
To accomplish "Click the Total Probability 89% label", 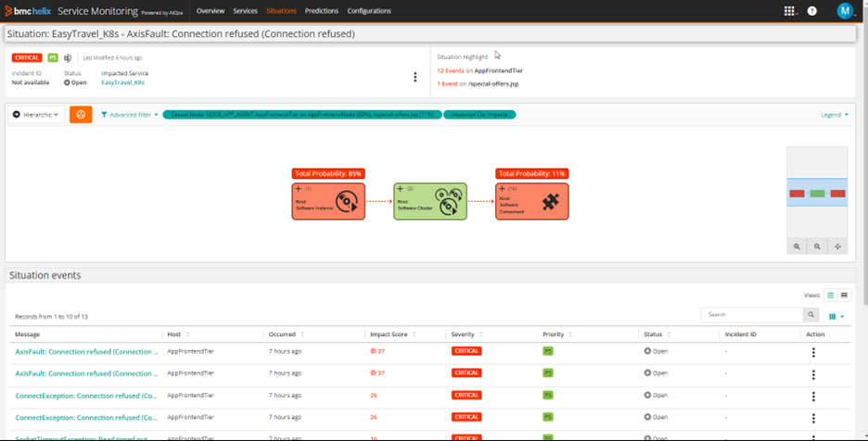I will click(x=328, y=174).
